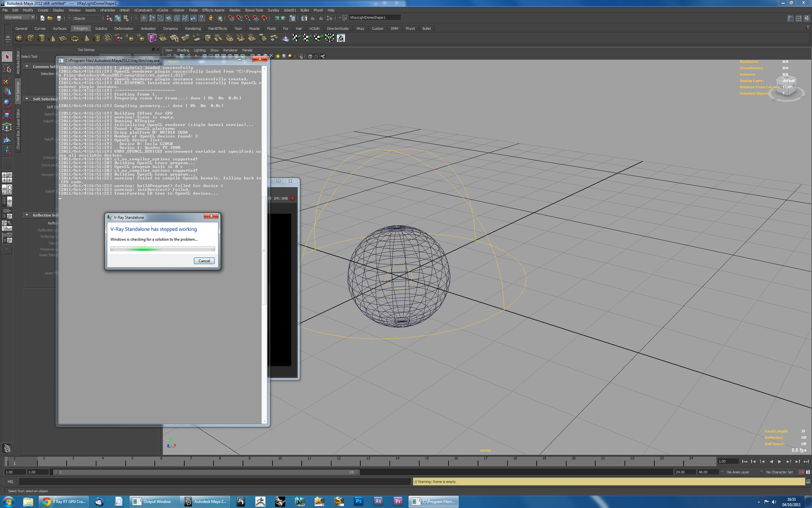The height and width of the screenshot is (508, 812).
Task: Activate the Paint Selection tool
Action: [7, 80]
